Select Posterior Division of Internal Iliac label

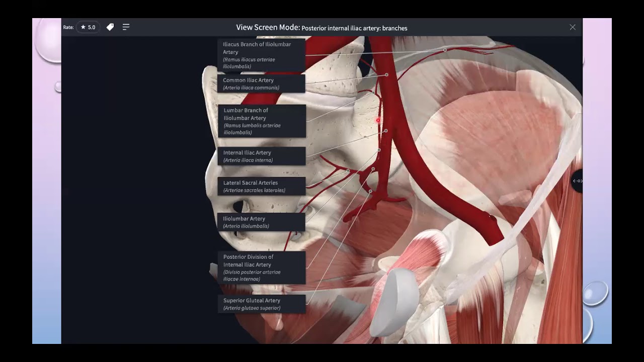262,267
